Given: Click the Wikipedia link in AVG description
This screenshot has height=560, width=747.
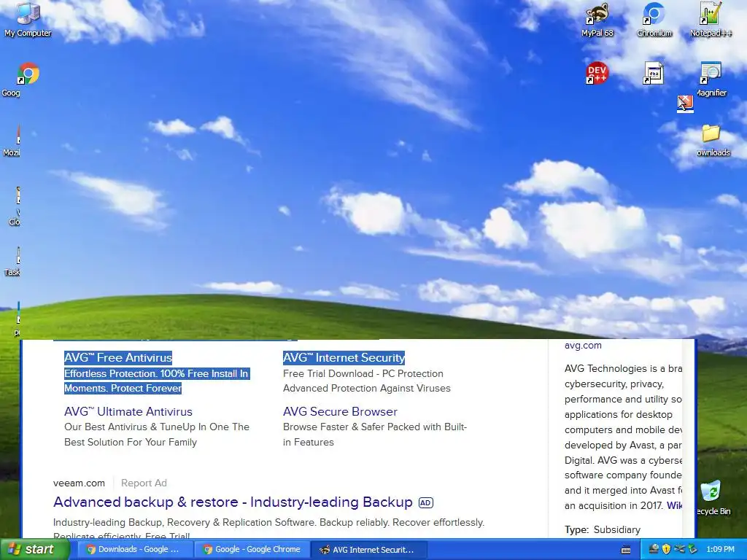Looking at the screenshot, I should tap(674, 505).
